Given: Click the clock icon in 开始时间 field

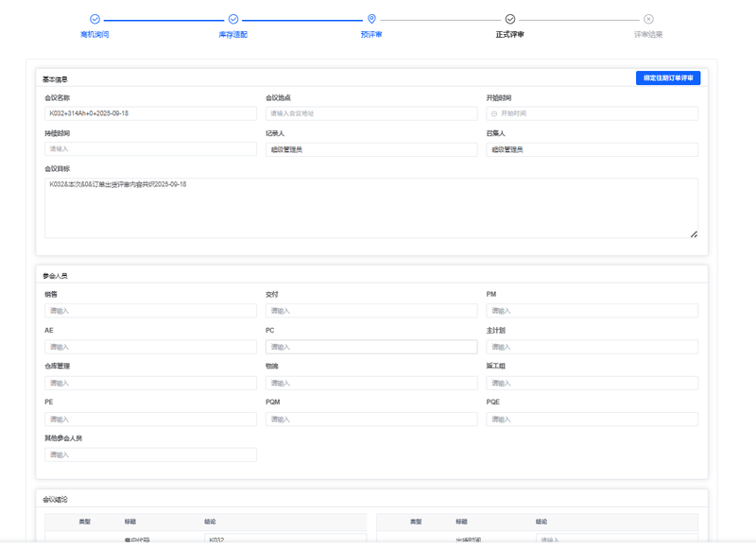Looking at the screenshot, I should pyautogui.click(x=493, y=113).
